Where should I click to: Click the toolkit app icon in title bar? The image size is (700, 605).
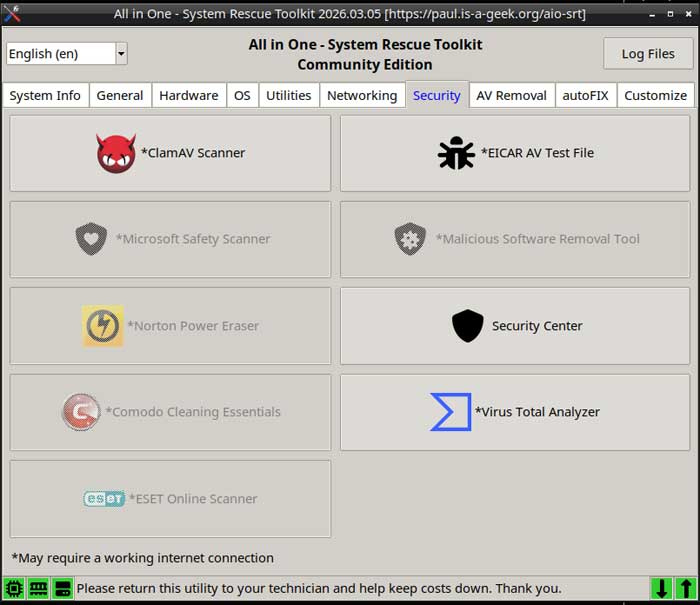click(x=12, y=13)
